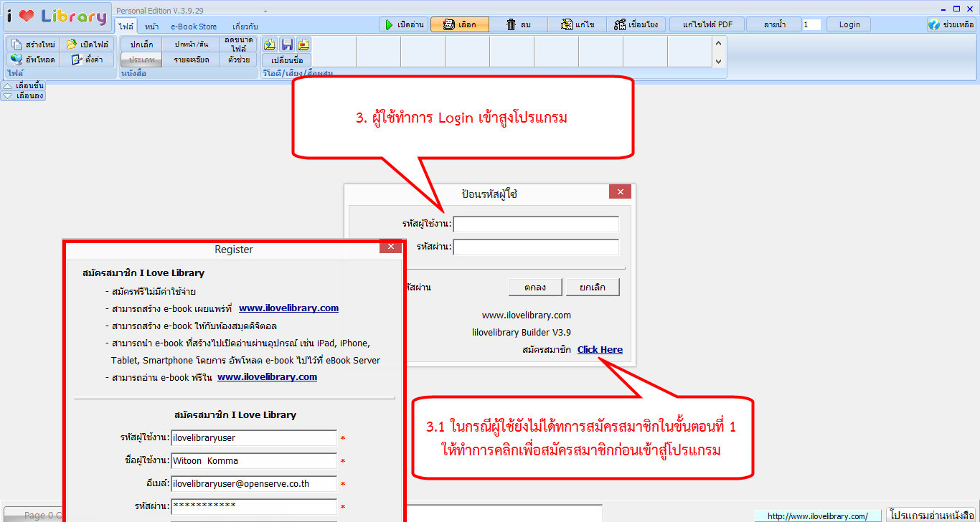The height and width of the screenshot is (522, 980).
Task: Click the green play เปิดอ่าน button
Action: click(404, 24)
